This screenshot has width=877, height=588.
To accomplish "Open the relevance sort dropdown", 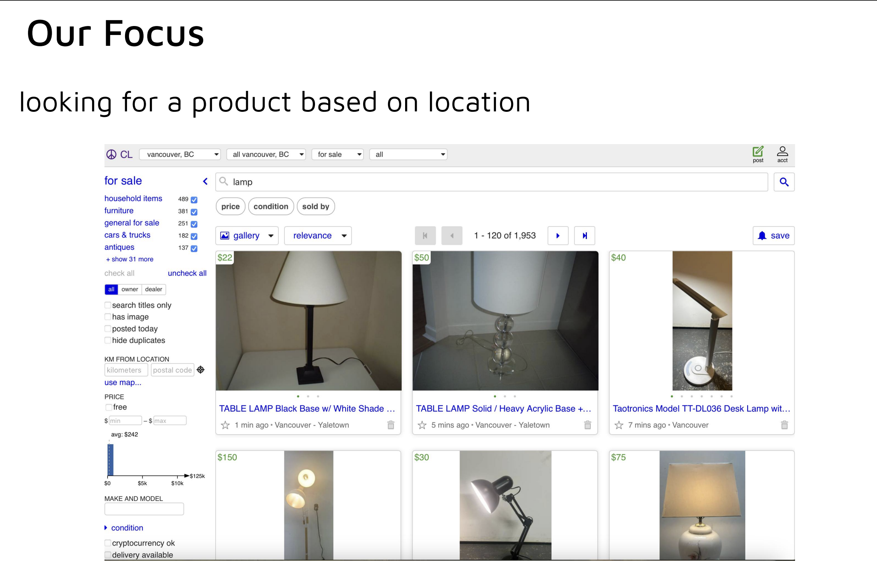I will pos(318,236).
